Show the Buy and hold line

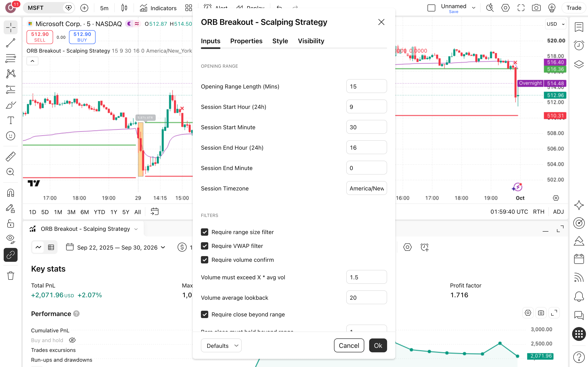pyautogui.click(x=72, y=340)
